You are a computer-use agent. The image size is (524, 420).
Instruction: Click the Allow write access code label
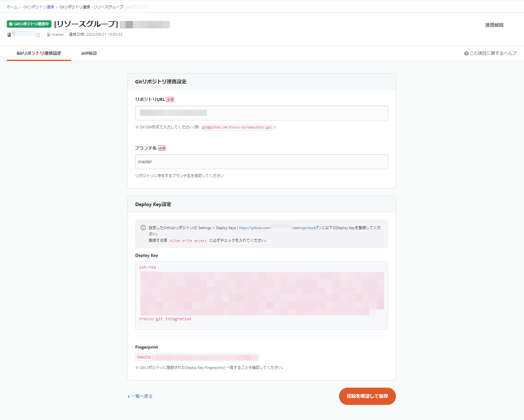tap(188, 240)
